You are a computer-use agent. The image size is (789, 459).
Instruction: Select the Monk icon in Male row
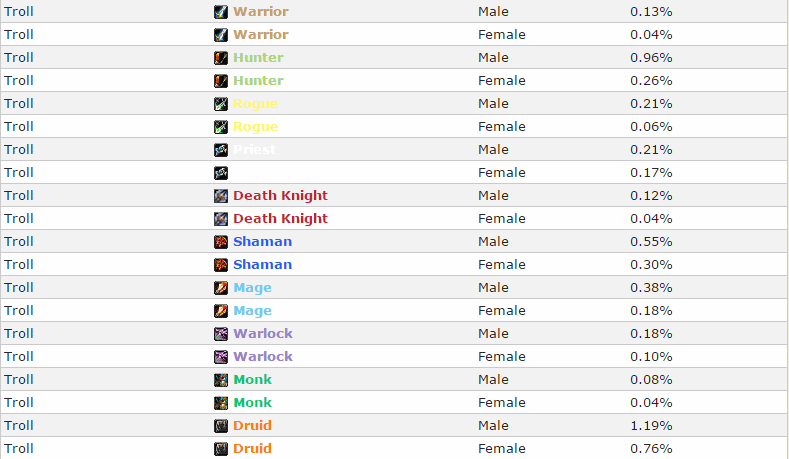click(220, 380)
